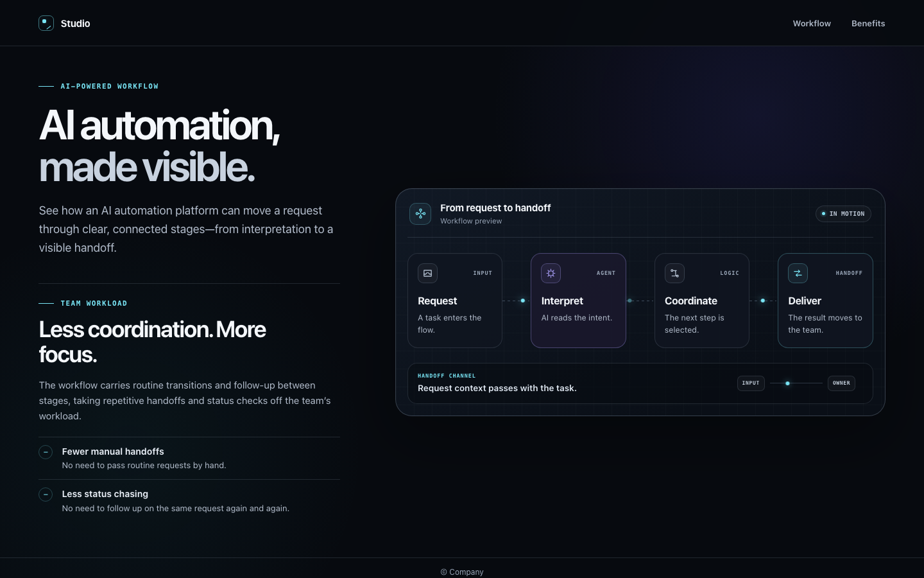Click the workflow preview node icon
The height and width of the screenshot is (578, 924).
(420, 214)
